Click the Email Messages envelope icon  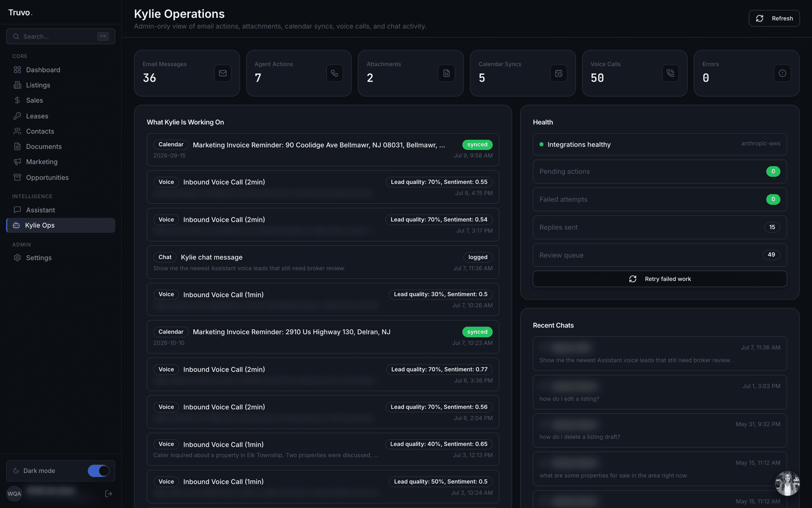(222, 73)
